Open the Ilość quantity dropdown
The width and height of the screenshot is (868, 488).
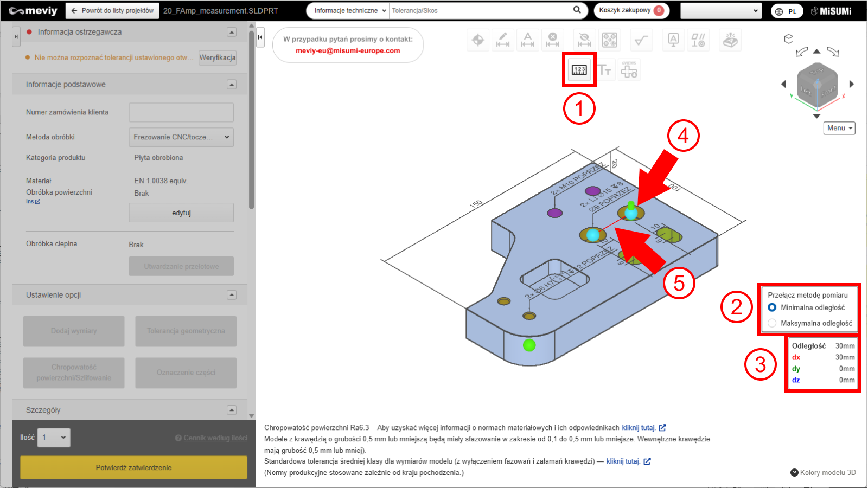(x=54, y=438)
